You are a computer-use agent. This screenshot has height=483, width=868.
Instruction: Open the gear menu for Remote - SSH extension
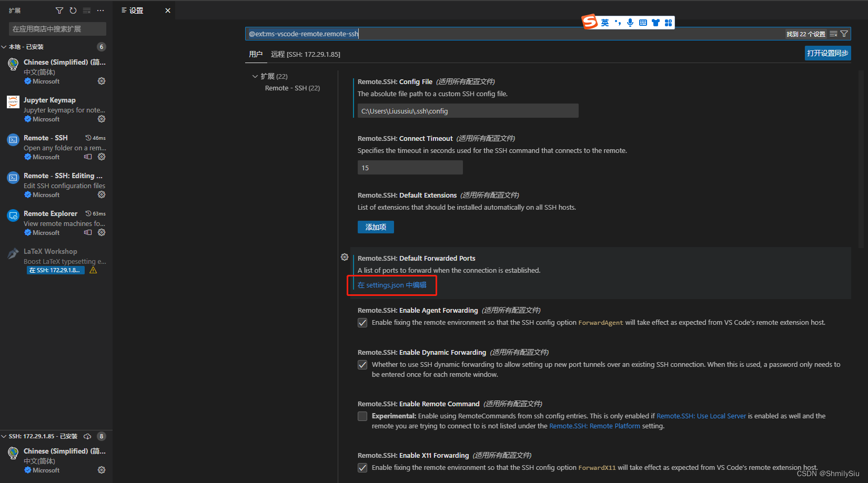pyautogui.click(x=102, y=157)
